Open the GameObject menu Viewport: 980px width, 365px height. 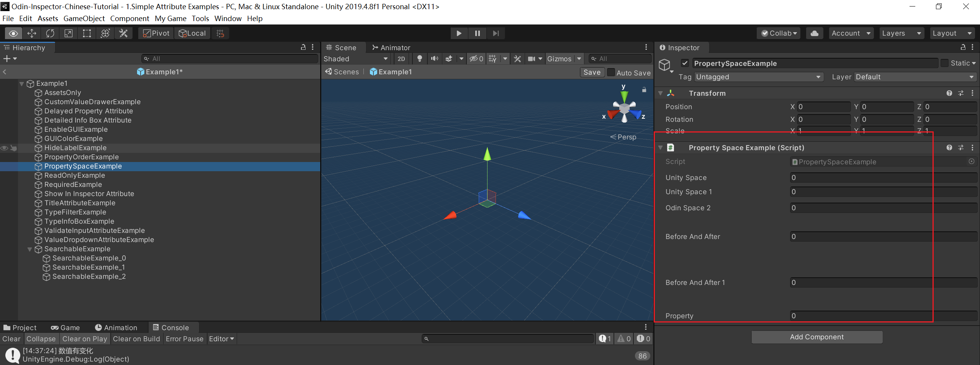(x=84, y=18)
